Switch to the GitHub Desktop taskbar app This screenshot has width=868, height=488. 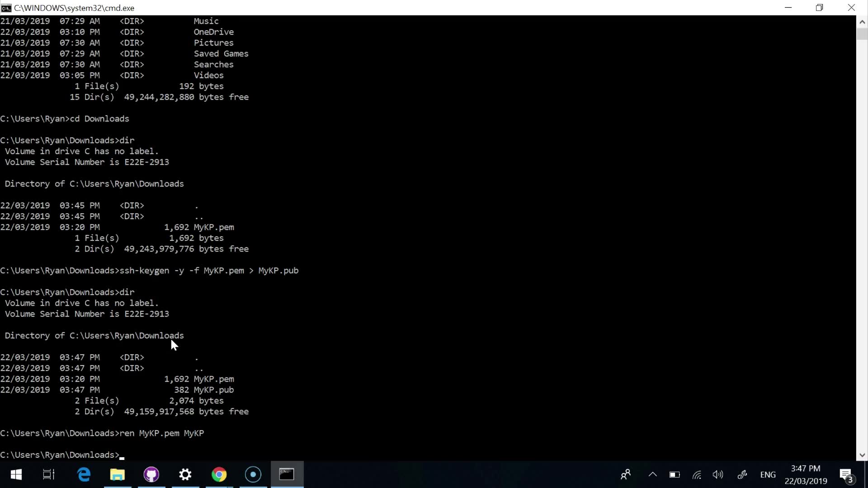(x=151, y=474)
